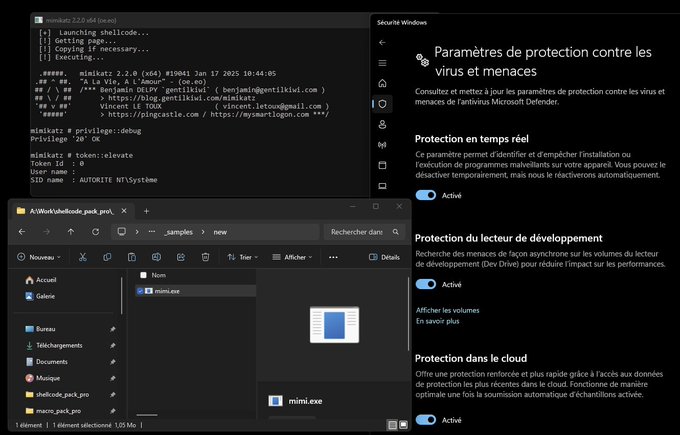
Task: Refresh the File Explorer folder
Action: tap(95, 232)
